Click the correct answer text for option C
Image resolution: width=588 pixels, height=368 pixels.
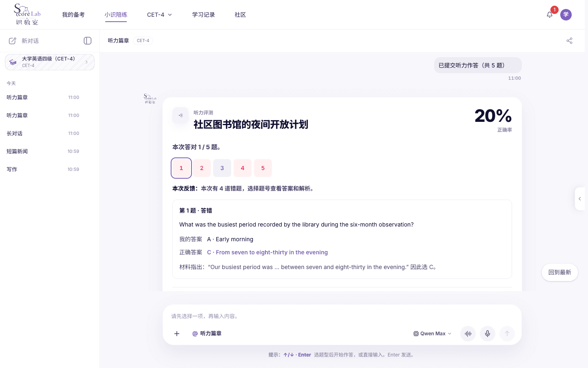point(267,252)
